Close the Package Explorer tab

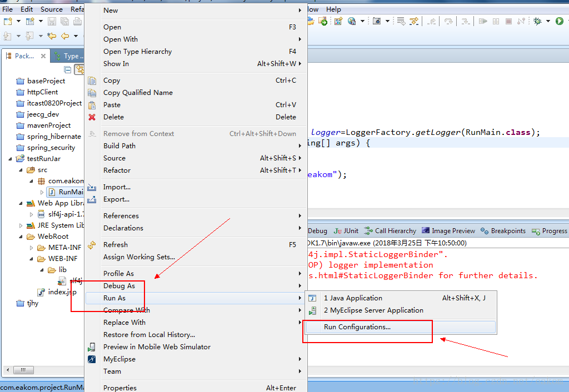43,56
